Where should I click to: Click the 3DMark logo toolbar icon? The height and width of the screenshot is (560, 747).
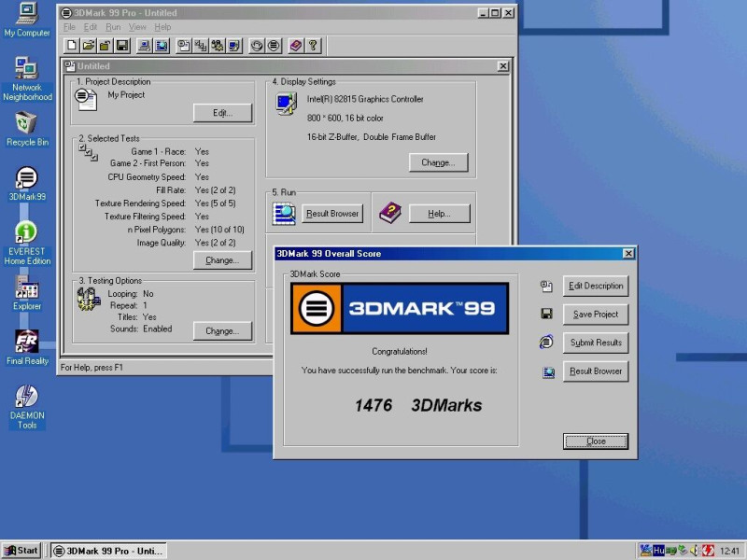[274, 46]
